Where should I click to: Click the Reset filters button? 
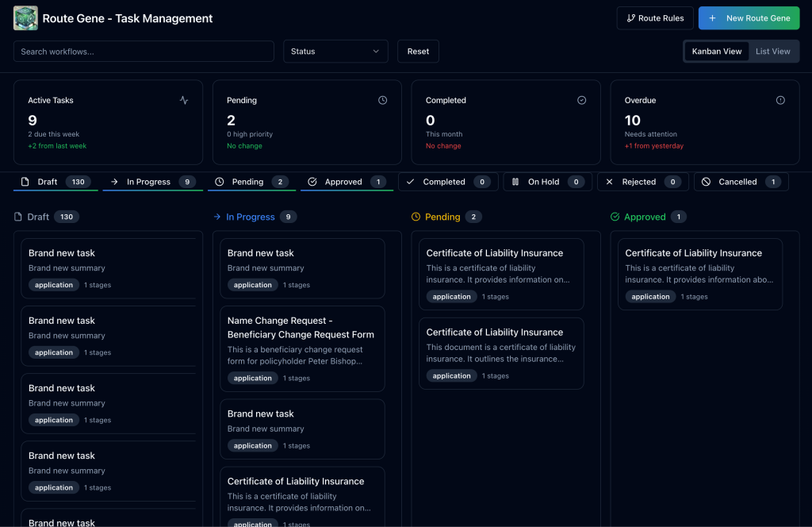point(418,52)
